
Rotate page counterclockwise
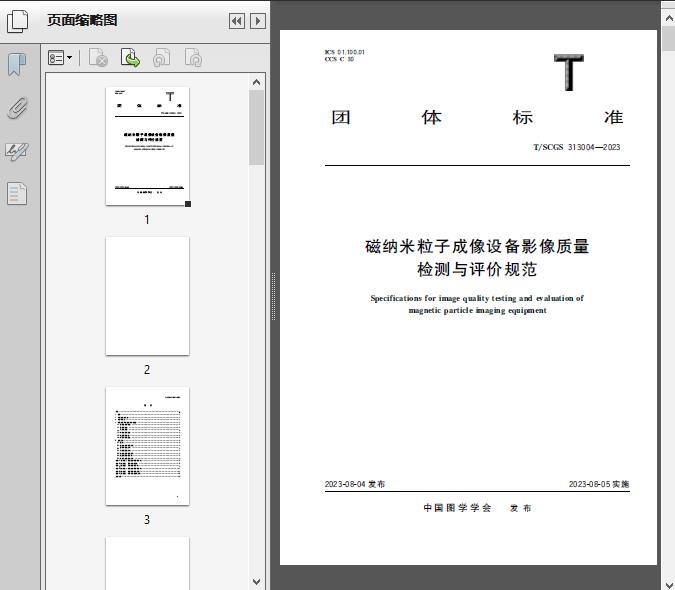click(x=162, y=59)
